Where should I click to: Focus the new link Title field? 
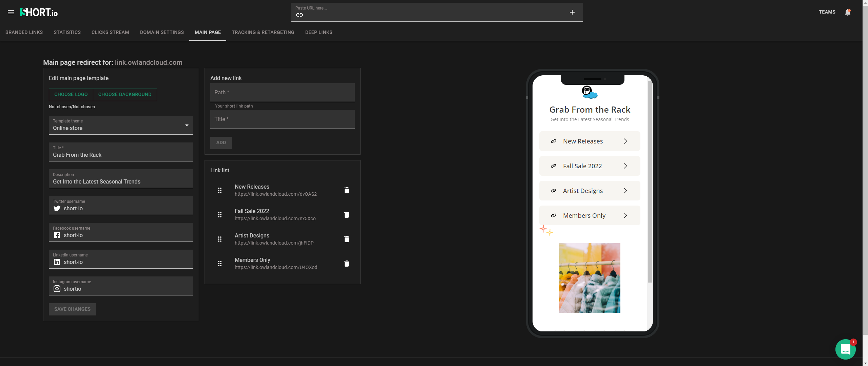pyautogui.click(x=283, y=119)
